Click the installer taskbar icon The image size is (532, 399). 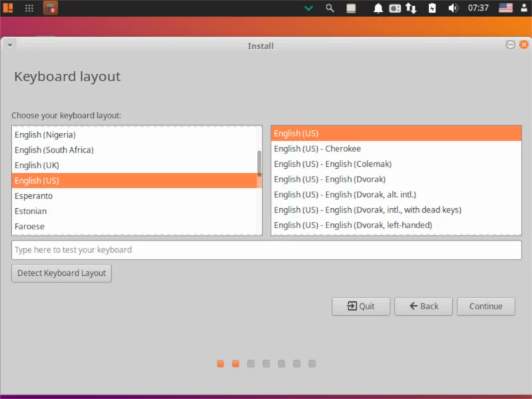pos(51,8)
